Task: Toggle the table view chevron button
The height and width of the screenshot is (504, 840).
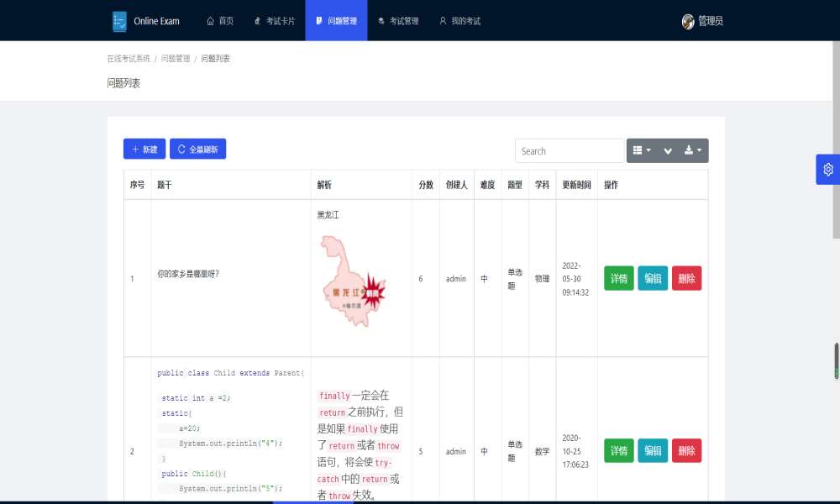Action: 668,150
